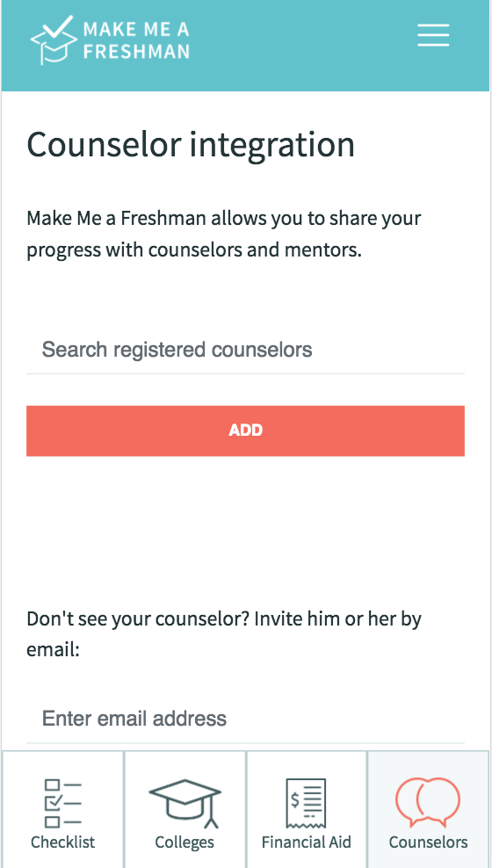The height and width of the screenshot is (868, 492).
Task: Click the checked middle box in checklist icon
Action: click(52, 802)
